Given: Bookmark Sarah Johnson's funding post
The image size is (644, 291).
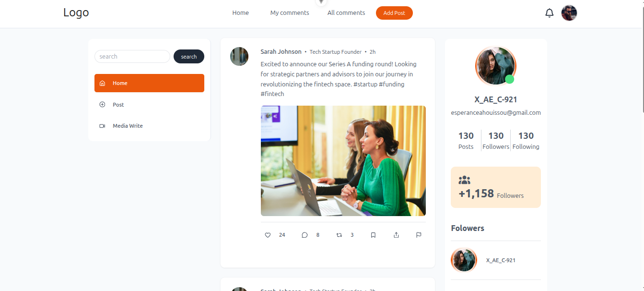Looking at the screenshot, I should pyautogui.click(x=373, y=235).
